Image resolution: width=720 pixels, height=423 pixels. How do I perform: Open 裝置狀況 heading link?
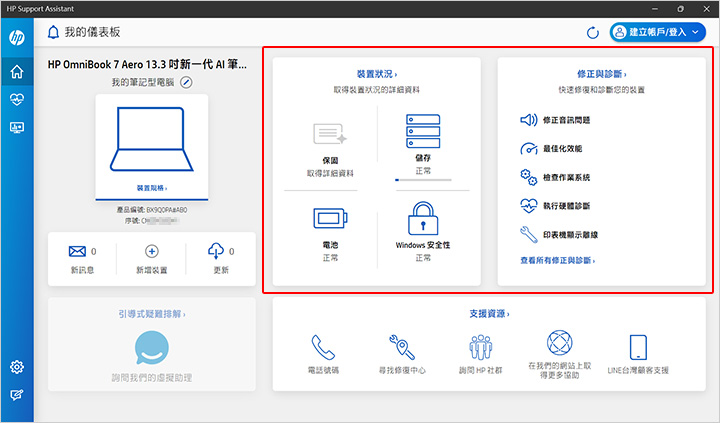377,74
